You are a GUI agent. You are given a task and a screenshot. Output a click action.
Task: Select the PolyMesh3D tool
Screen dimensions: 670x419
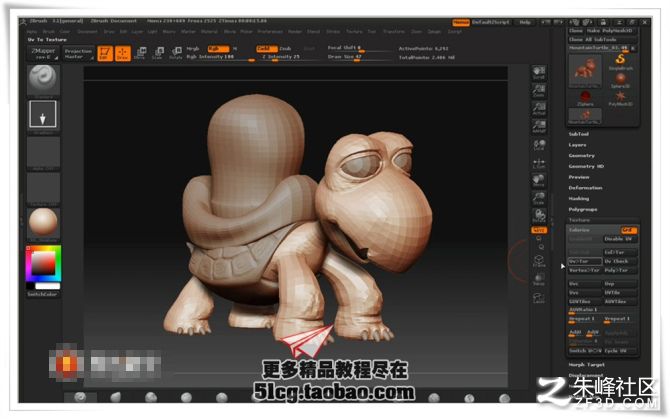click(620, 98)
